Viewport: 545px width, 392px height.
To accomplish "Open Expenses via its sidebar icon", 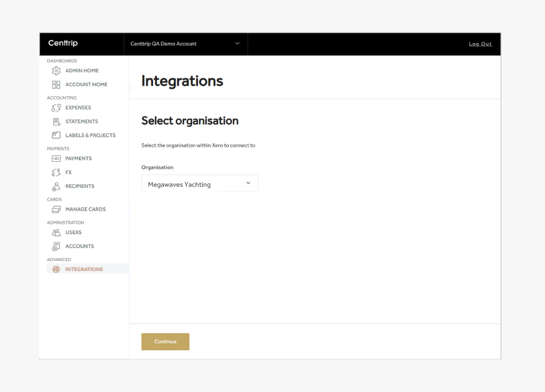I will [56, 108].
